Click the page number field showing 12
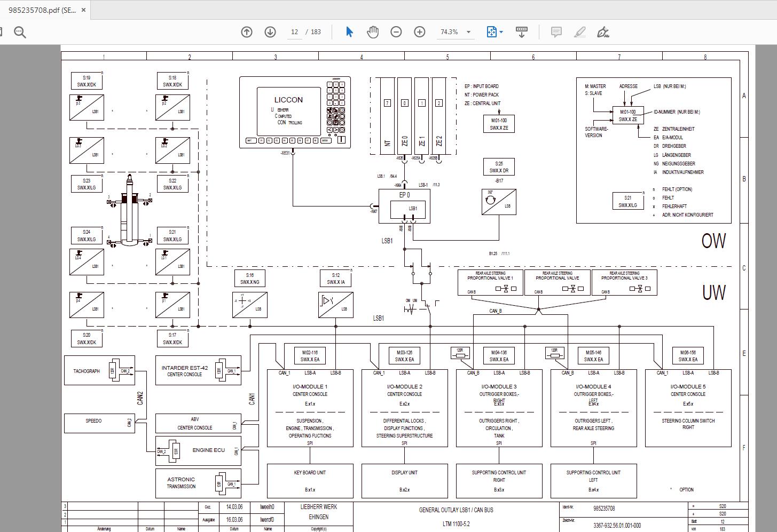Screen dimensions: 777x532 [x=294, y=32]
